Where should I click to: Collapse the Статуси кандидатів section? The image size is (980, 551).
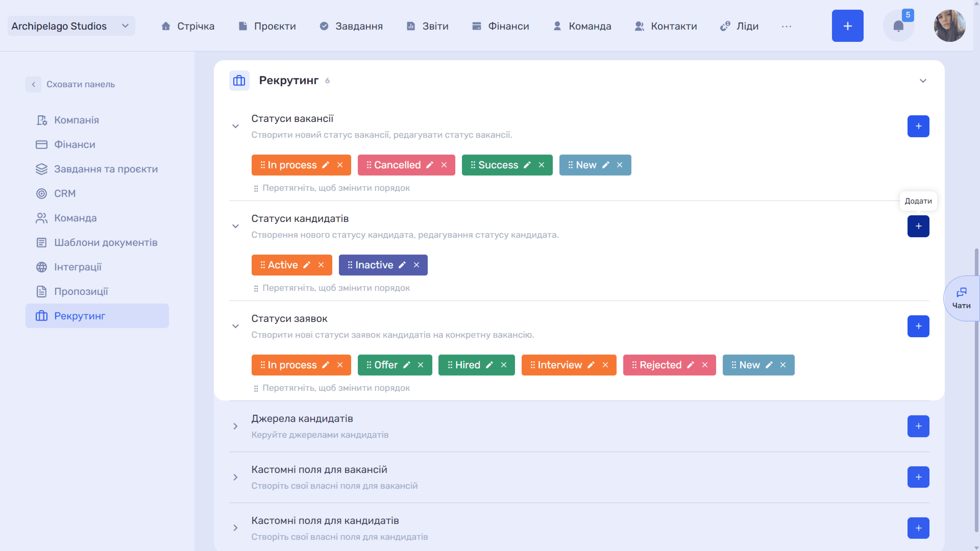(236, 226)
